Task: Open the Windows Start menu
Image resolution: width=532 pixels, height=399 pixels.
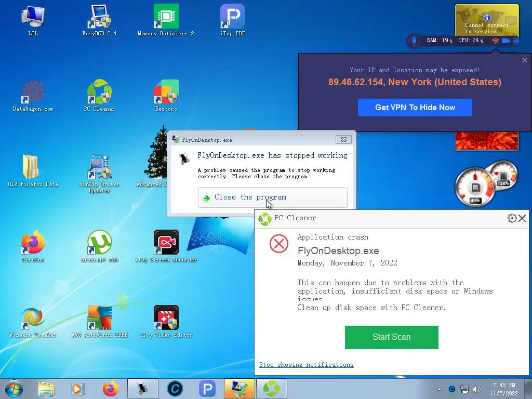Action: point(14,389)
